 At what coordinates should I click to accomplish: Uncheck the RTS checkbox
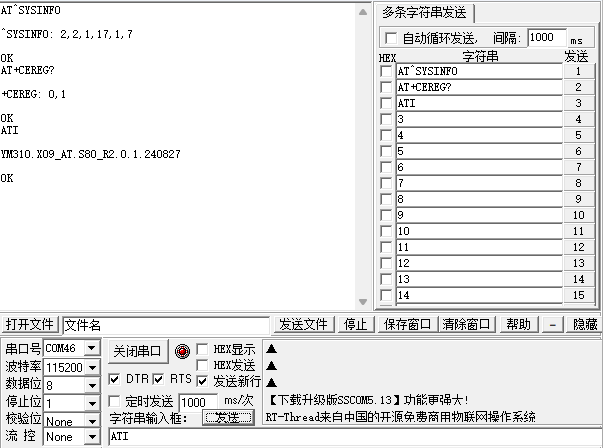click(x=158, y=379)
